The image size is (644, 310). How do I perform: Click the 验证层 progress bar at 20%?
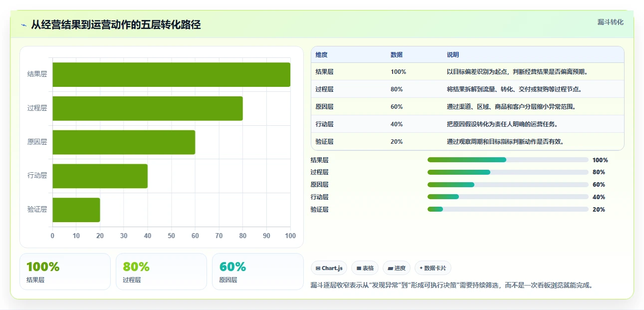pos(508,209)
